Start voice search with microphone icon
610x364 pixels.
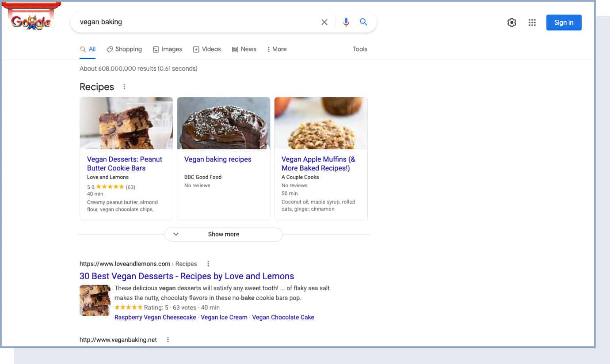[x=346, y=22]
